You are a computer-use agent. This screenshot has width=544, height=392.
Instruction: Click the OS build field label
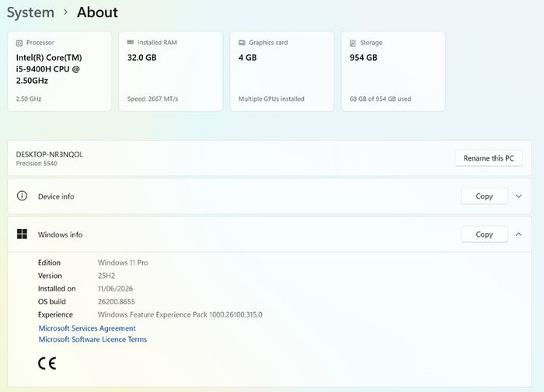click(52, 301)
